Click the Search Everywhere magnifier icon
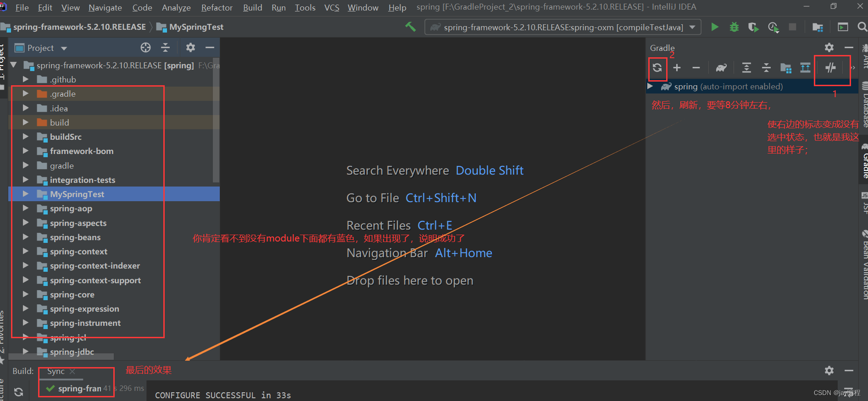Image resolution: width=868 pixels, height=401 pixels. 862,27
